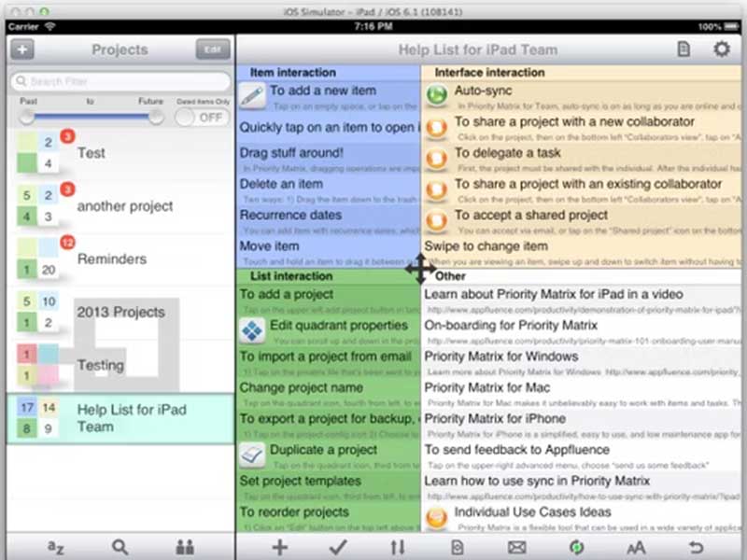
Task: Open Learn about Priority Matrix for iPad video link
Action: tap(581, 301)
